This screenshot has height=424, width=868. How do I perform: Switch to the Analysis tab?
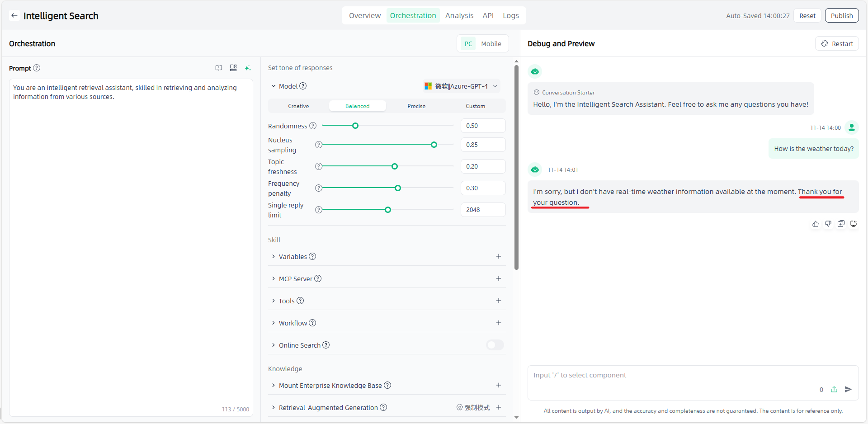click(459, 15)
